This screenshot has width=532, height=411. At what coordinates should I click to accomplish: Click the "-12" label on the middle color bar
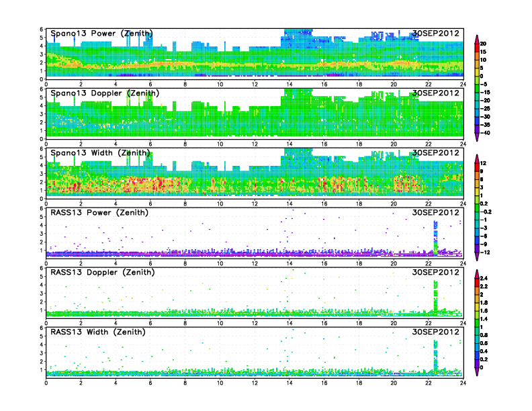pos(485,253)
